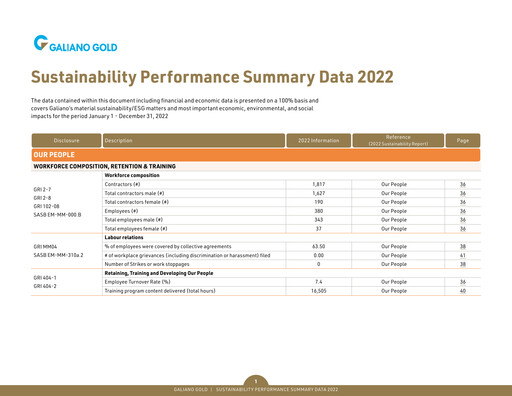The image size is (512, 396).
Task: Select the introductory paragraph about data basis
Action: click(x=175, y=108)
